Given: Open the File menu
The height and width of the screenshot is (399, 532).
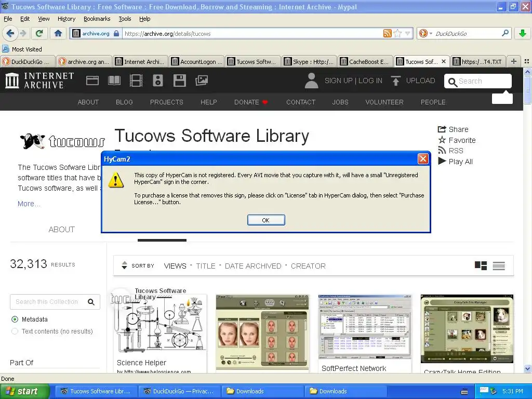Looking at the screenshot, I should (8, 19).
